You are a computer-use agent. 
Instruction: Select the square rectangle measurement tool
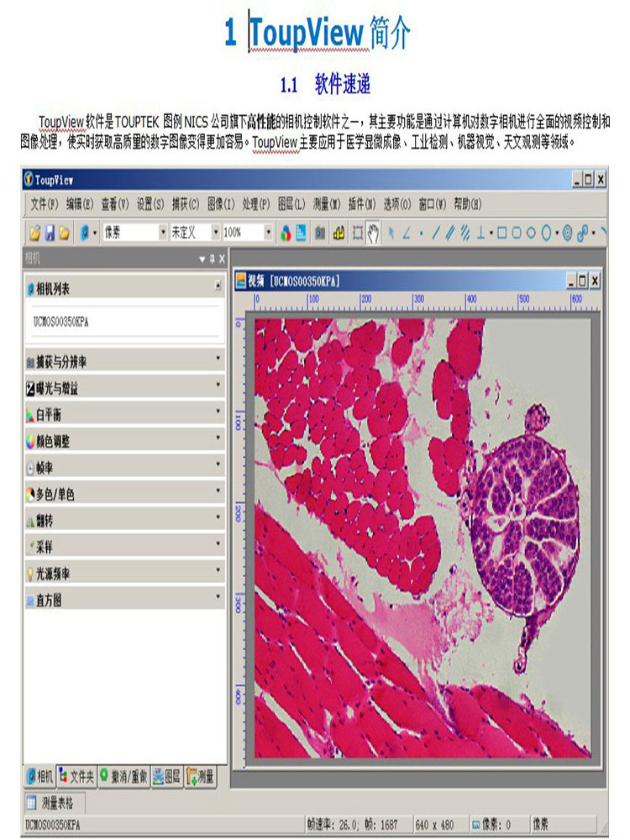(x=501, y=233)
